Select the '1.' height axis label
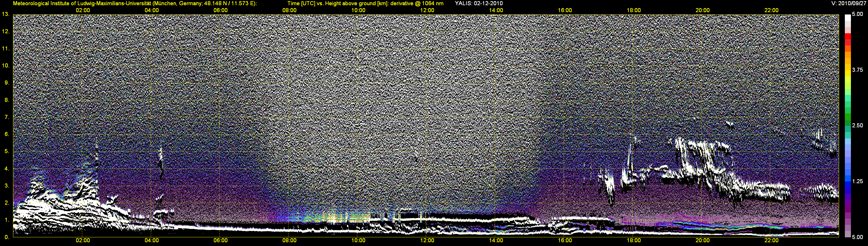The image size is (868, 246). [7, 220]
